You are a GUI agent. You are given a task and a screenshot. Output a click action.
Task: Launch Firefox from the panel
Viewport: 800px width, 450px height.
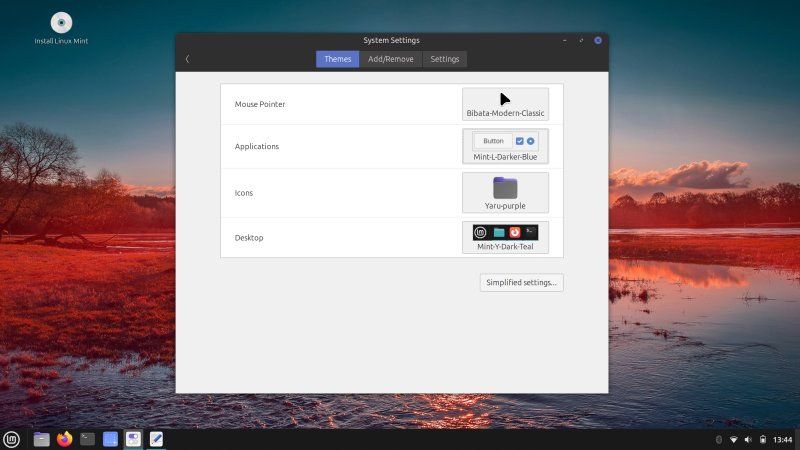64,439
